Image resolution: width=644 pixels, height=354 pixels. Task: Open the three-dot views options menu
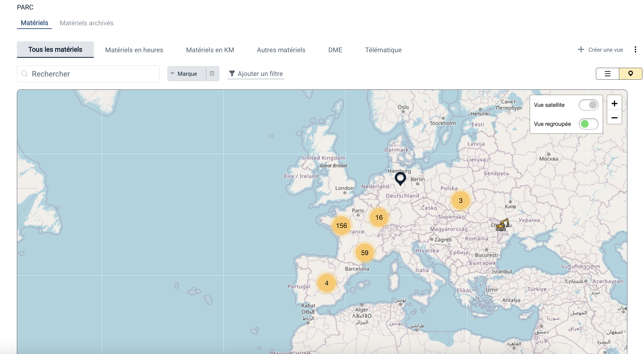(x=636, y=50)
